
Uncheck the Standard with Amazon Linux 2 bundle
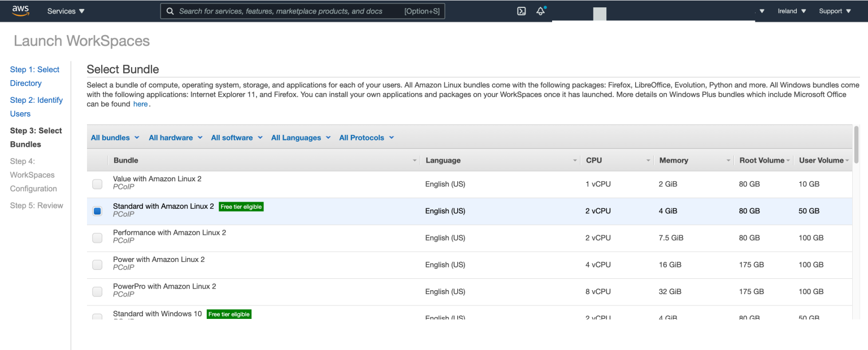[97, 211]
